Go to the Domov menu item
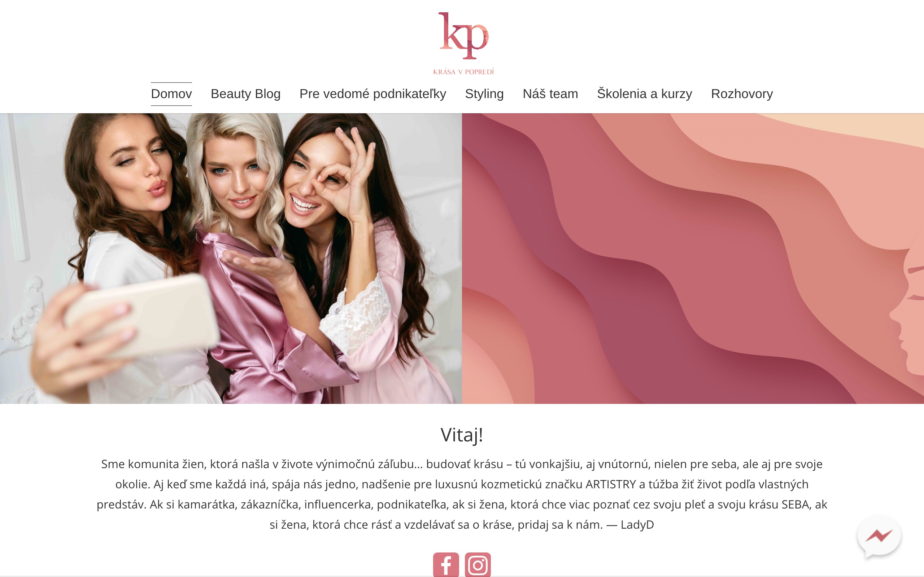Screen dimensions: 924x577 click(171, 94)
